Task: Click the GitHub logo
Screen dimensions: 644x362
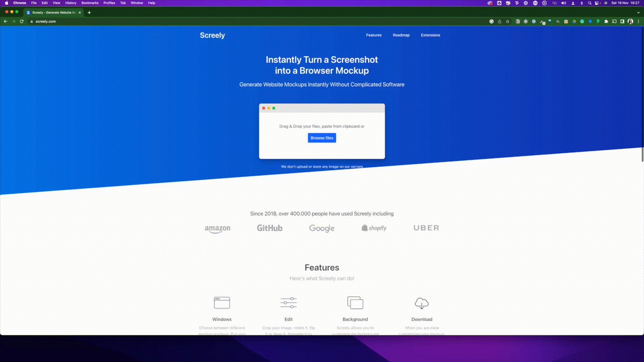Action: [x=269, y=228]
